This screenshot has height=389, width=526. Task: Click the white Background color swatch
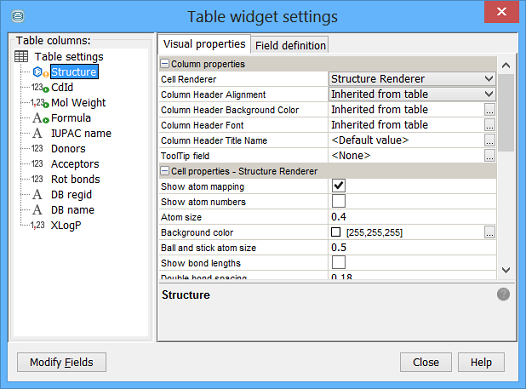pos(336,232)
